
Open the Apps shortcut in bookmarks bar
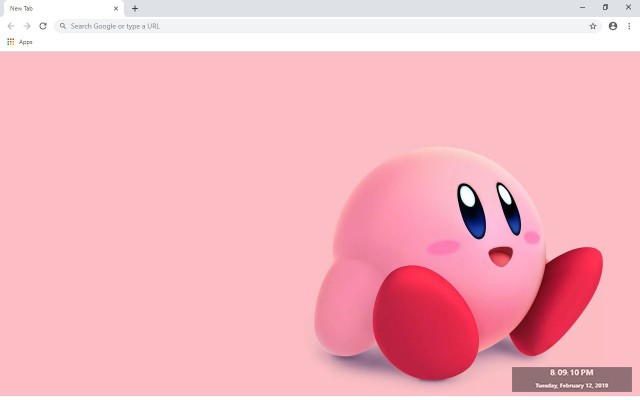click(x=20, y=42)
